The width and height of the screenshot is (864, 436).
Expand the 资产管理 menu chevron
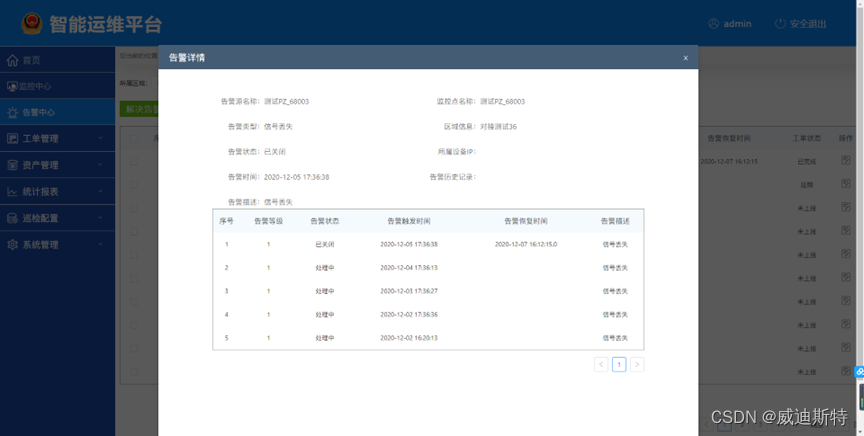100,165
